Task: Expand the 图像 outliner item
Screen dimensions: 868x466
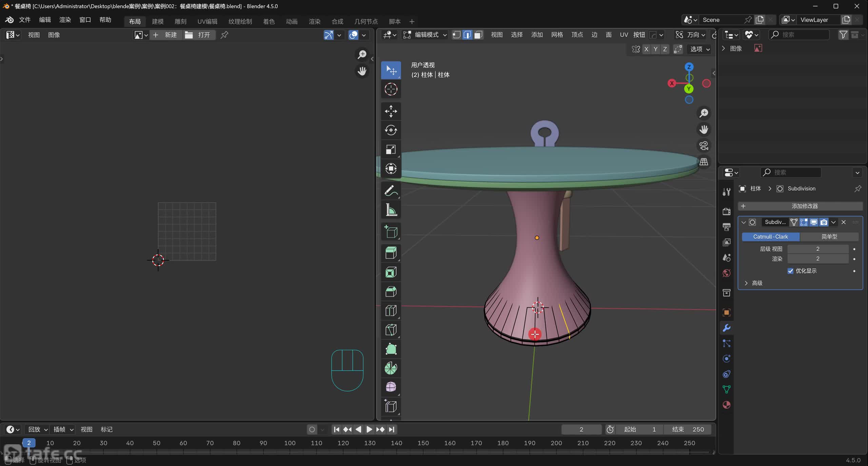Action: coord(723,48)
